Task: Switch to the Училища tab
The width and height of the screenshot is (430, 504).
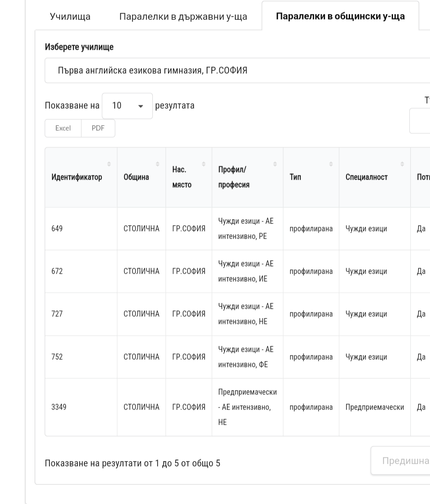Action: pyautogui.click(x=70, y=17)
